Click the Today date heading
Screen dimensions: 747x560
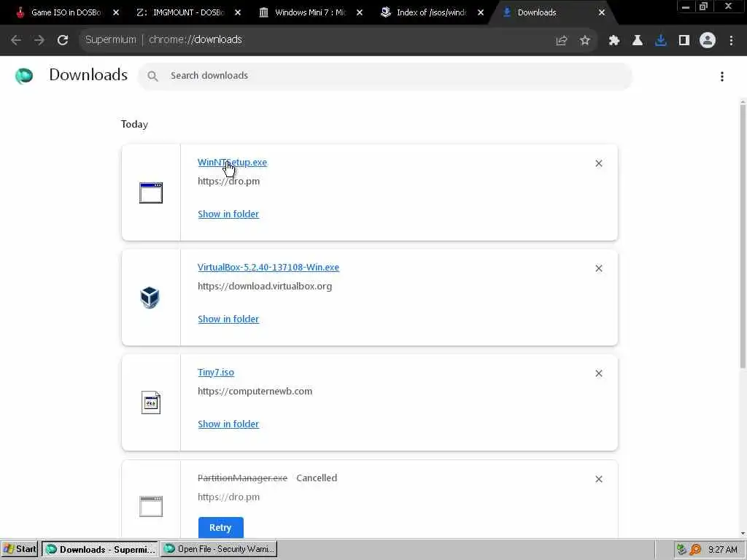pyautogui.click(x=134, y=124)
